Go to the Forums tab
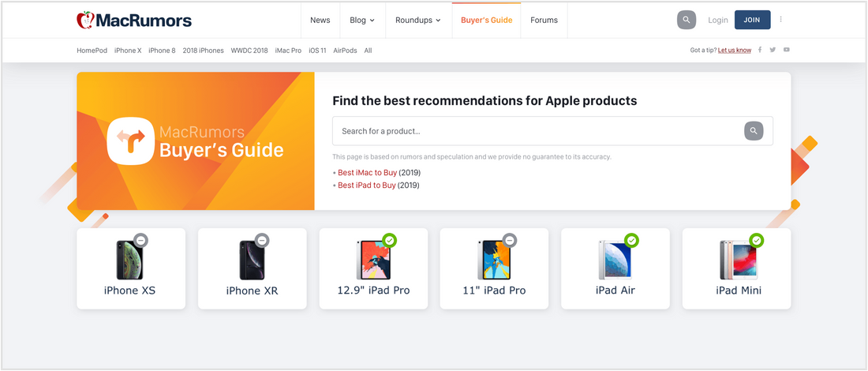Image resolution: width=868 pixels, height=371 pixels. (544, 20)
